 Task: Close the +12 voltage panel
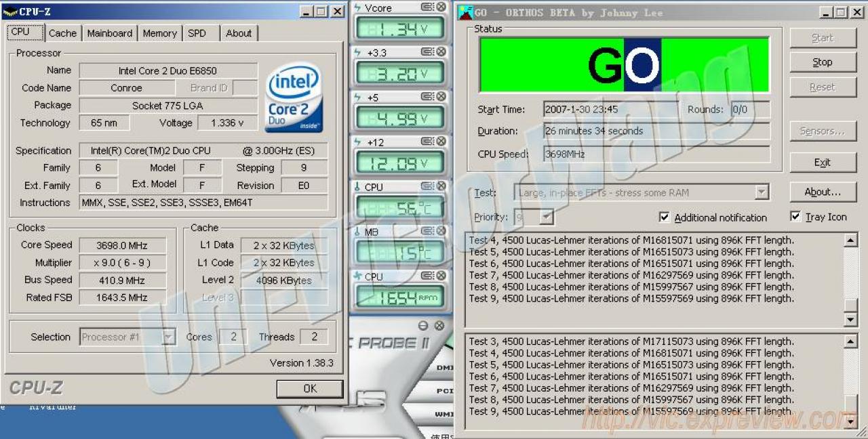coord(441,141)
